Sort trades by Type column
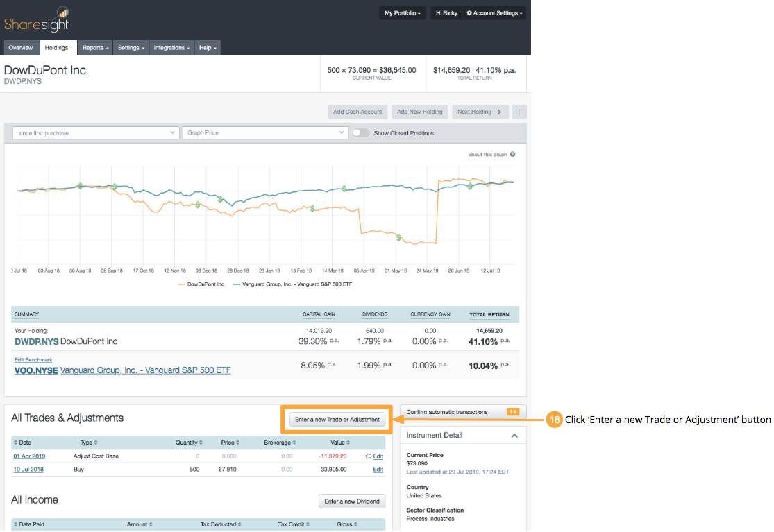This screenshot has height=532, width=774. 89,443
